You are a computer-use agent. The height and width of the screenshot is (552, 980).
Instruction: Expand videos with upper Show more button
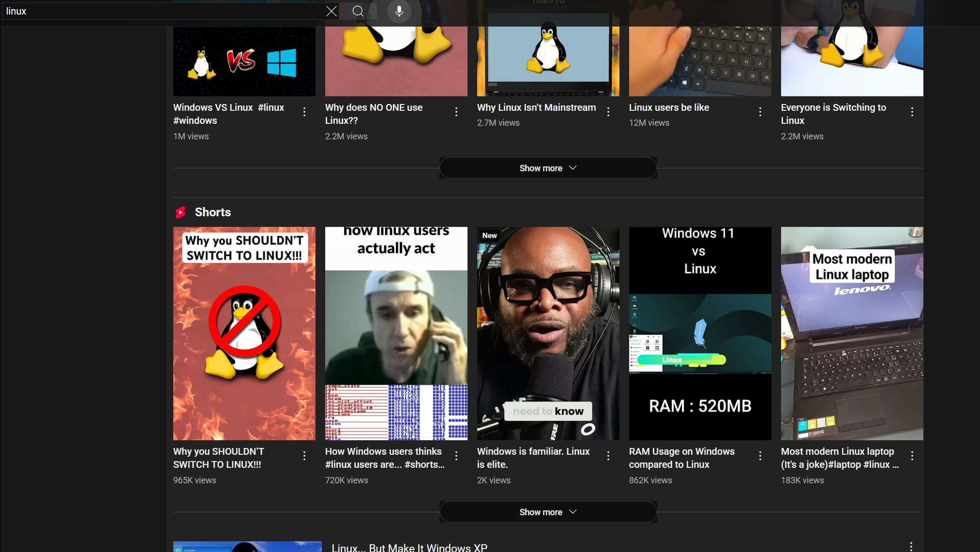pos(548,168)
